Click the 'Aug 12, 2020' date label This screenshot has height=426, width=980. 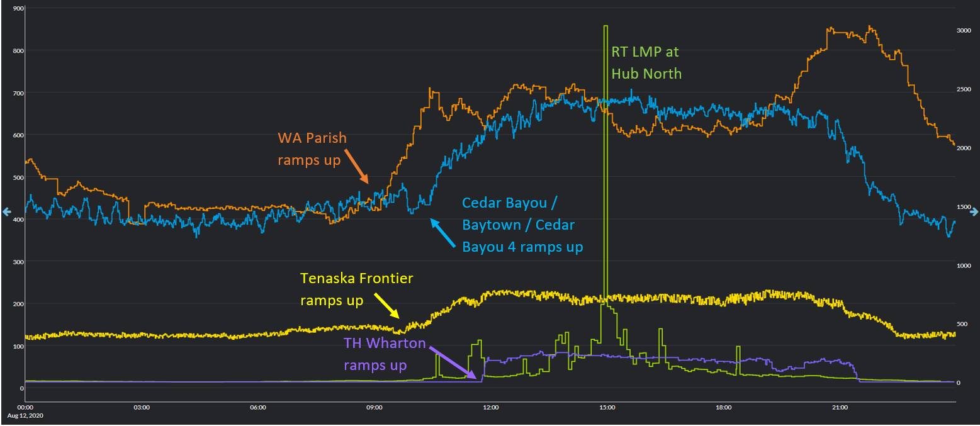click(x=25, y=416)
